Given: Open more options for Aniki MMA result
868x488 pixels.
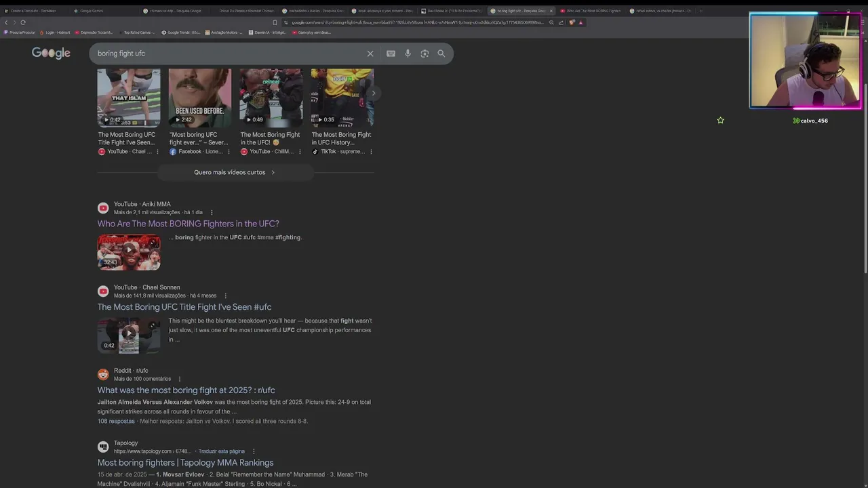Looking at the screenshot, I should (212, 212).
